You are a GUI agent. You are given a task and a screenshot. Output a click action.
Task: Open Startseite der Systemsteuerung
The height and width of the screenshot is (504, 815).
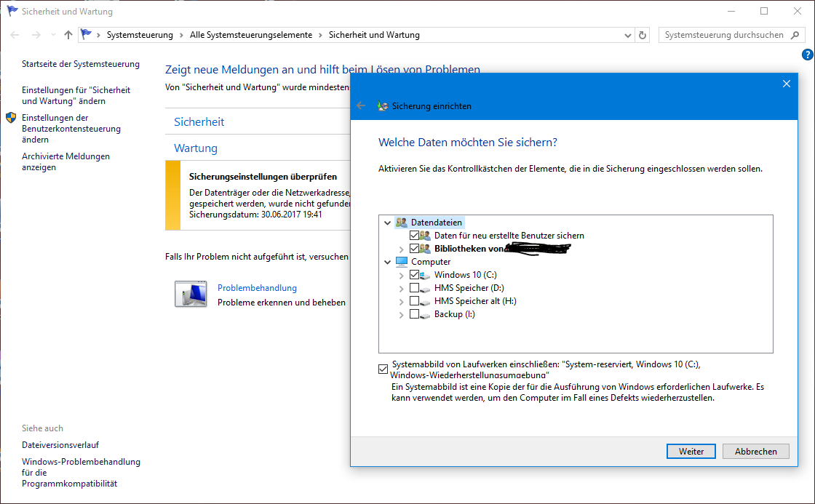81,64
